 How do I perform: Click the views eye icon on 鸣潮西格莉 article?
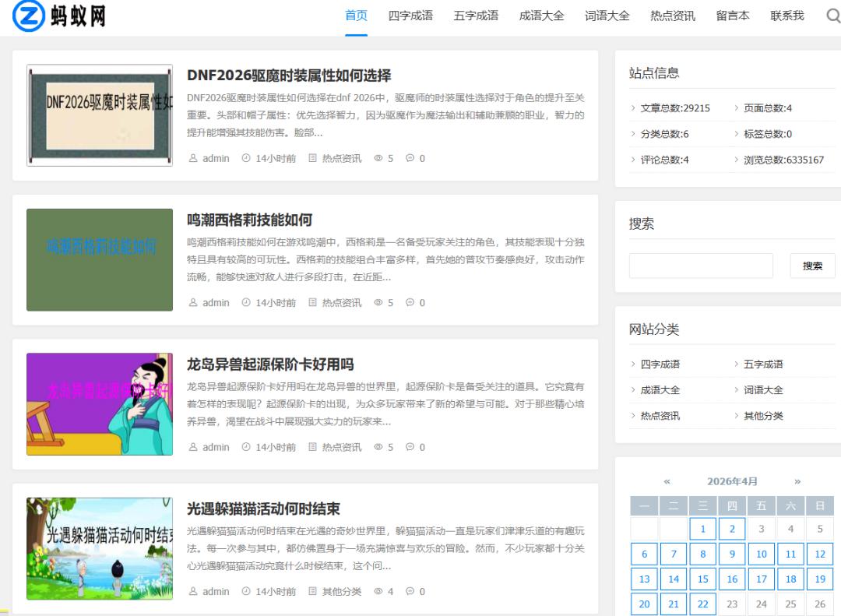coord(378,303)
